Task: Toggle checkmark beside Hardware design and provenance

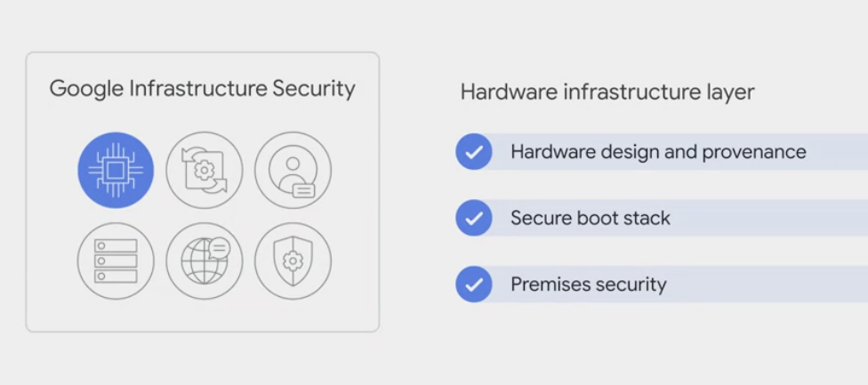Action: click(x=473, y=152)
